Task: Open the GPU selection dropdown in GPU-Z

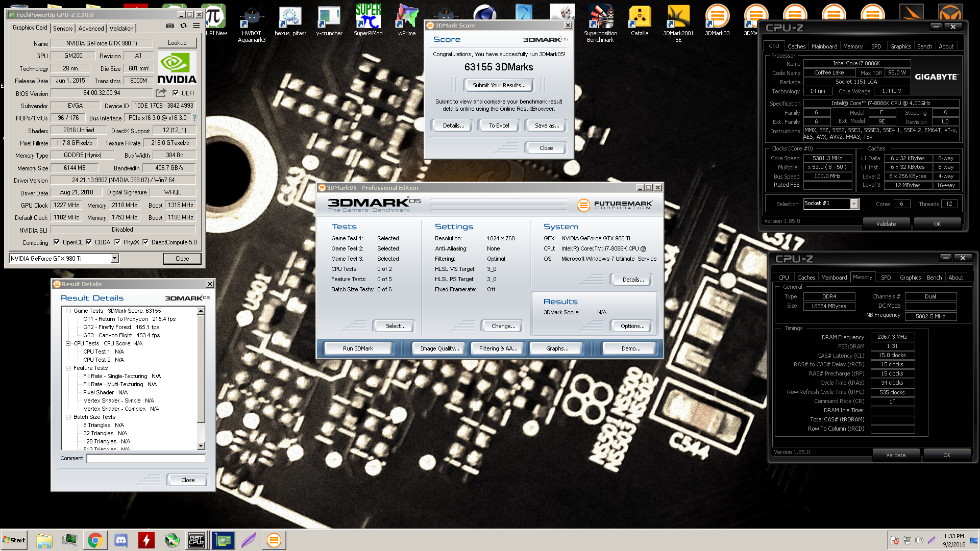Action: tap(115, 259)
